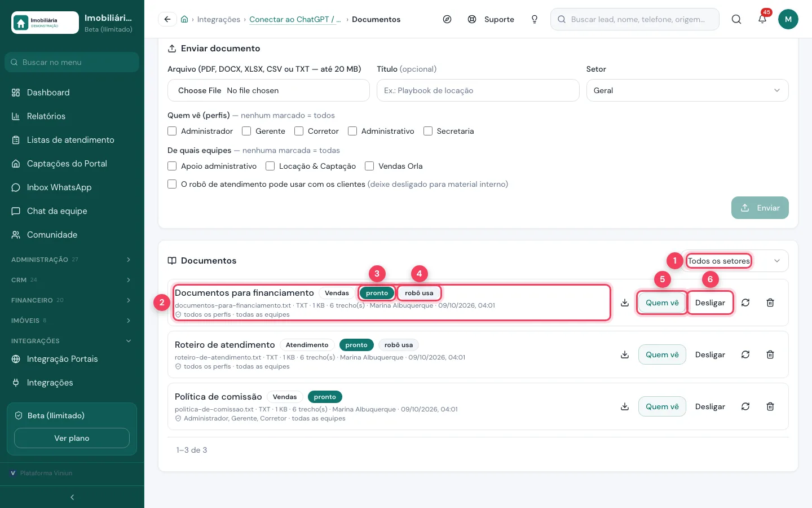This screenshot has width=812, height=508.
Task: Open Integração Portais menu item
Action: point(72,359)
